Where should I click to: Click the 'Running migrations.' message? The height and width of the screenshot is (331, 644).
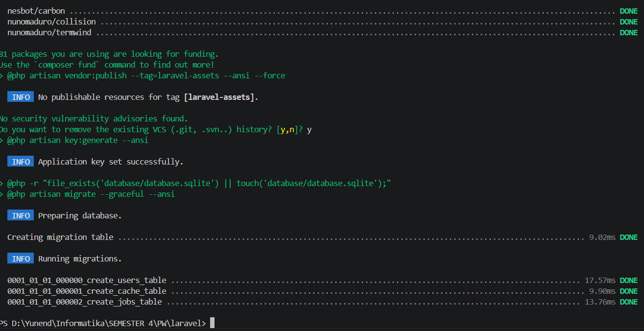pyautogui.click(x=80, y=259)
